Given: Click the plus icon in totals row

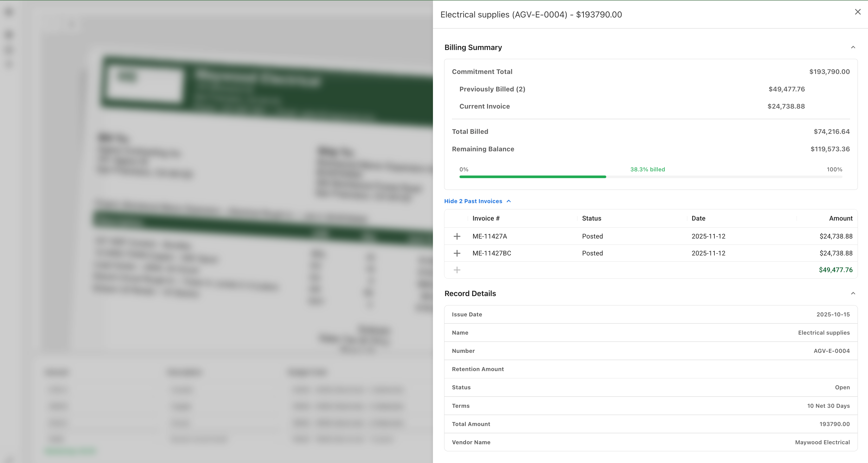Looking at the screenshot, I should pos(457,270).
